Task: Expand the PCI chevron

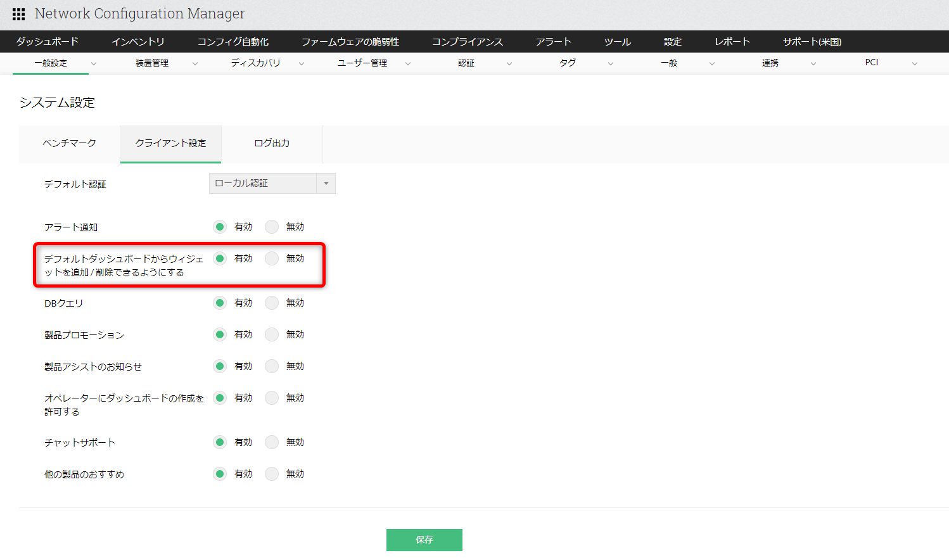Action: point(915,63)
